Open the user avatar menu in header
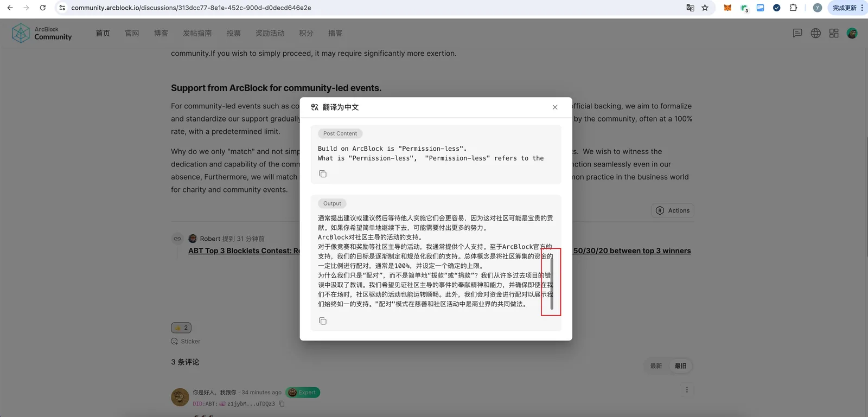This screenshot has height=417, width=868. coord(852,33)
